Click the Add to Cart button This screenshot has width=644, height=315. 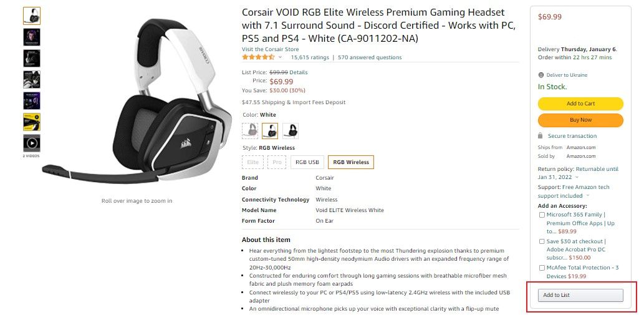(x=580, y=104)
